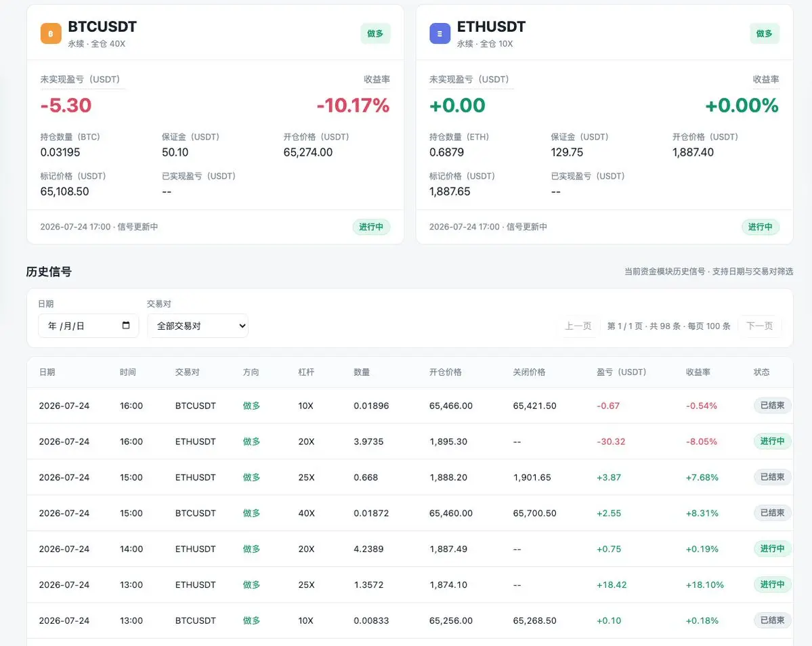The image size is (812, 646).
Task: Click ETH card 信号更新中 timestamp text
Action: click(527, 227)
